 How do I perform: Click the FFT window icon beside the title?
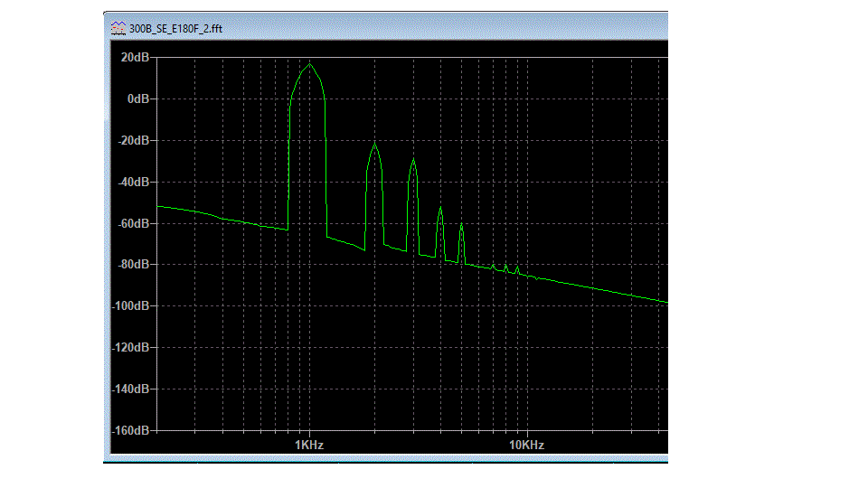pos(118,28)
